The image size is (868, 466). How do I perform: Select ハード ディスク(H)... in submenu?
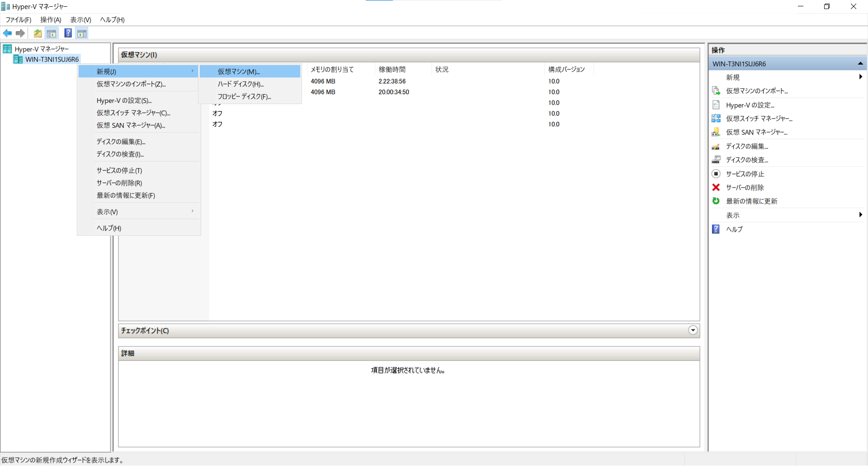[x=250, y=84]
